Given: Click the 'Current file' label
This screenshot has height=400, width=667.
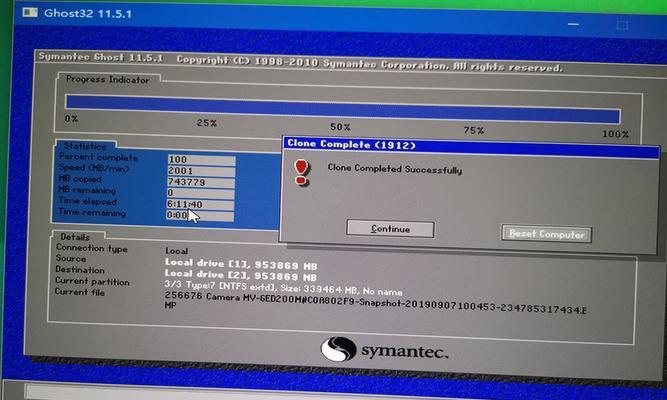Looking at the screenshot, I should 80,292.
